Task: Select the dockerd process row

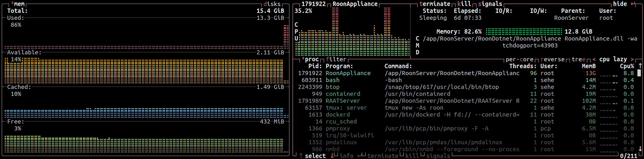Action: 466,115
